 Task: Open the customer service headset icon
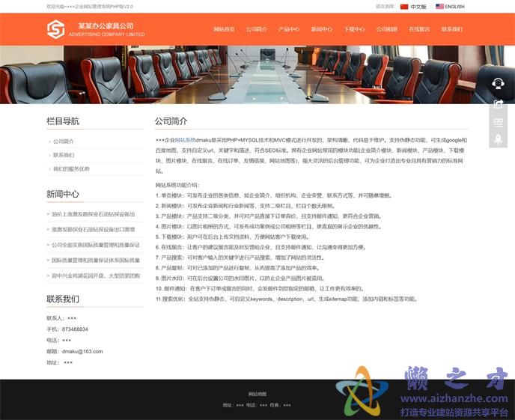click(x=498, y=83)
